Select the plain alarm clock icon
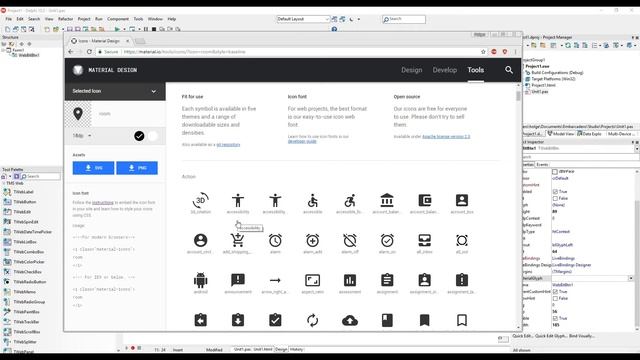640x360 pixels. click(x=275, y=240)
